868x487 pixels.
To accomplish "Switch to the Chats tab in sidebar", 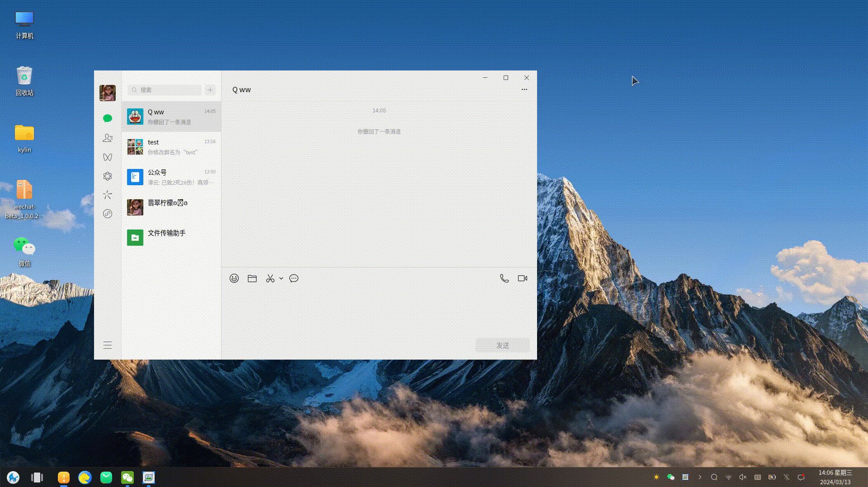I will point(108,118).
